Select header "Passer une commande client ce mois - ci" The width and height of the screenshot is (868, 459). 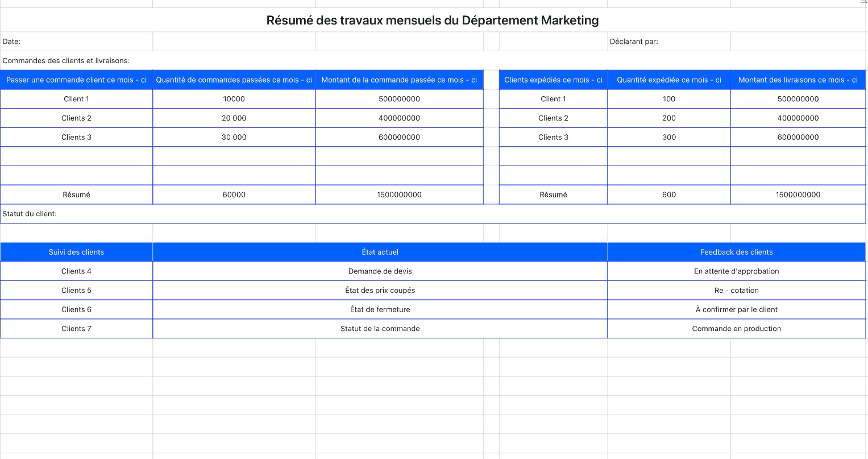[76, 80]
